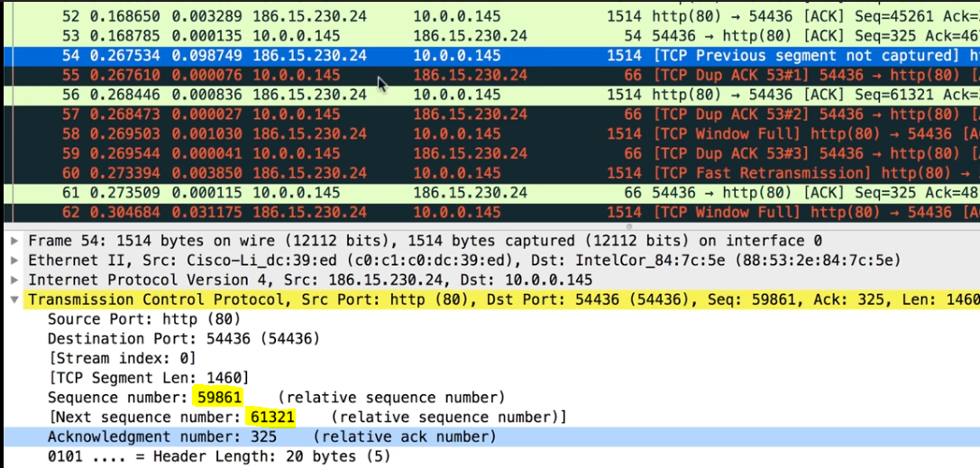Select packet 59 TCP Dup ACK 53#3
980x468 pixels.
click(x=492, y=153)
